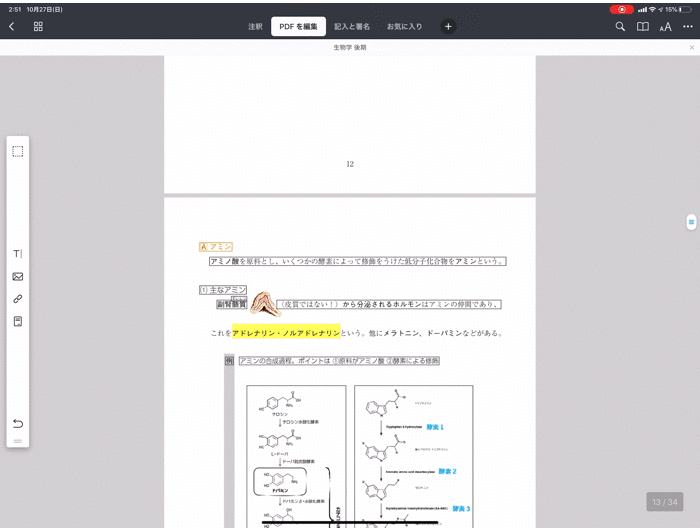Select the PDF を編集 tab

click(x=298, y=27)
